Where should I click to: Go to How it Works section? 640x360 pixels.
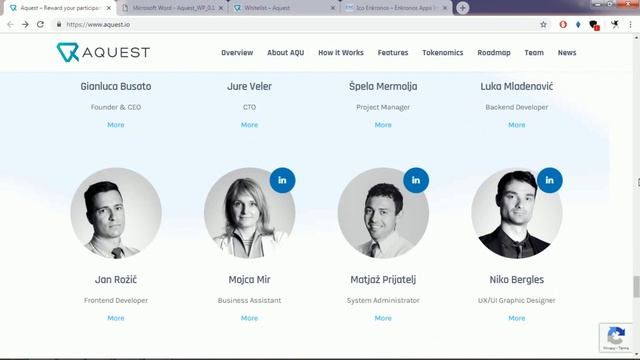[341, 53]
